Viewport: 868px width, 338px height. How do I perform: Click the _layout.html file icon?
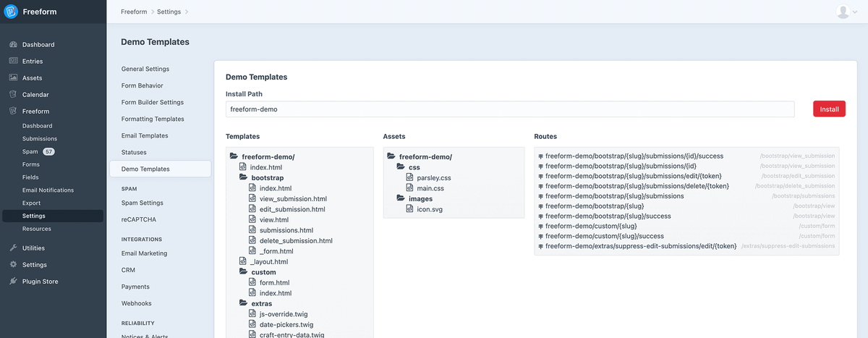243,261
